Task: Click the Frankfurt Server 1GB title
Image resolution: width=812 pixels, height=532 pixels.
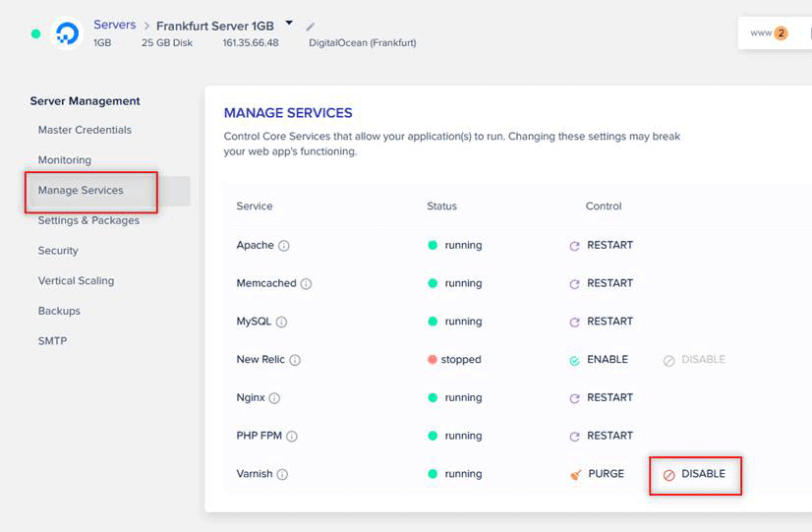Action: (x=215, y=27)
